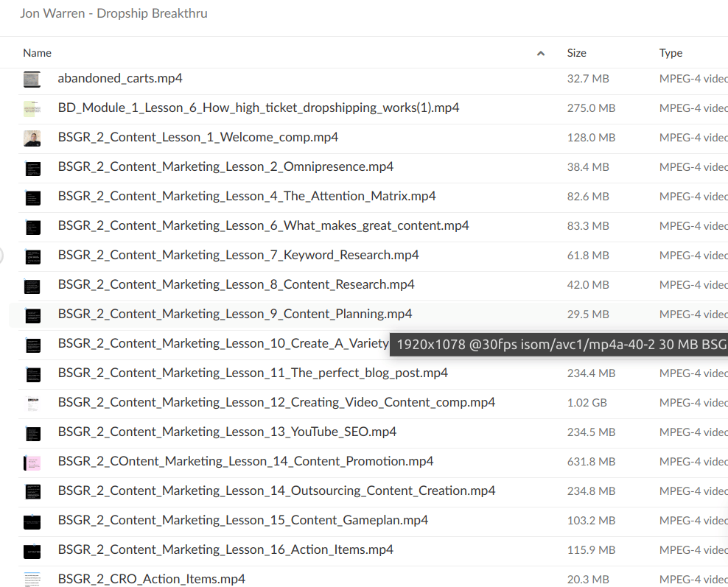
Task: Open Lesson_16_Action_Items.mp4 file
Action: click(225, 549)
